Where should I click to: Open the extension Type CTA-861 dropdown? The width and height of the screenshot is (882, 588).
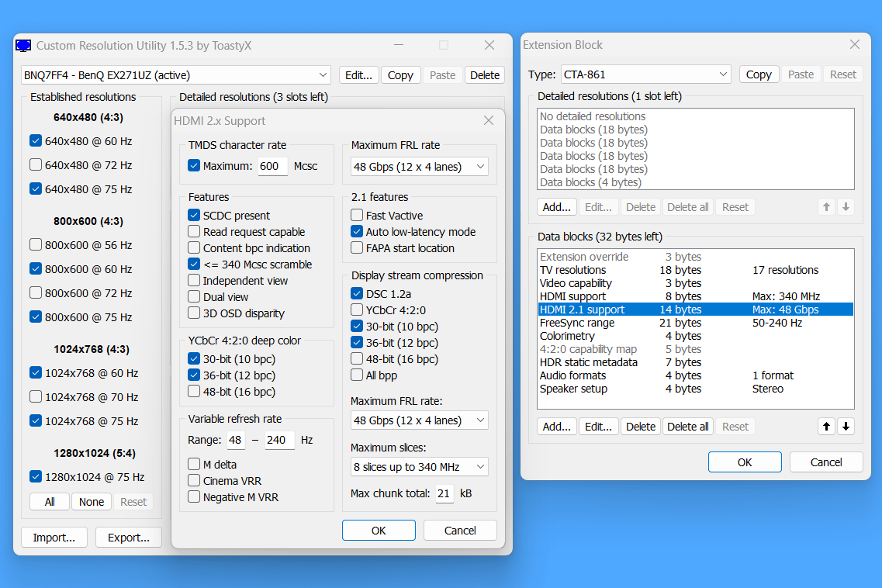click(645, 74)
